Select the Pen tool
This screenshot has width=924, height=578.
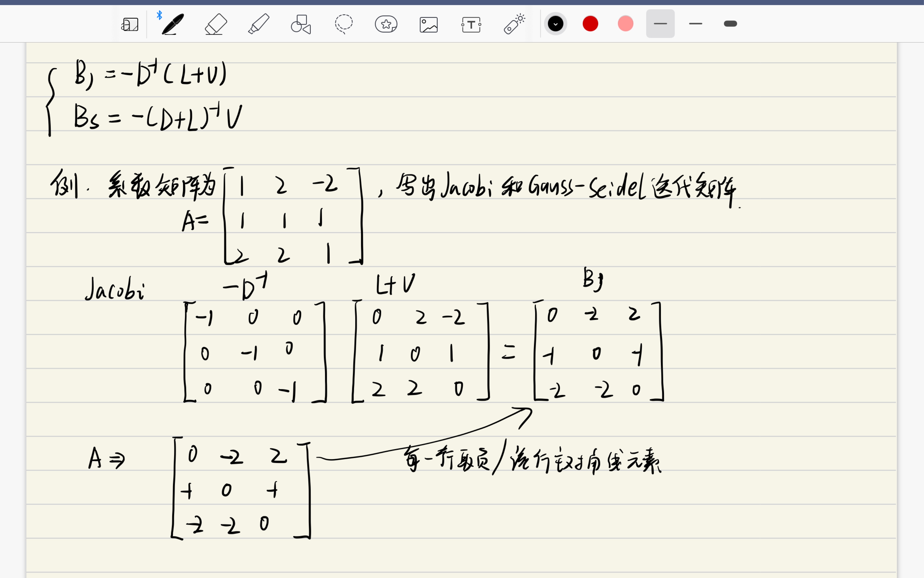pyautogui.click(x=173, y=24)
